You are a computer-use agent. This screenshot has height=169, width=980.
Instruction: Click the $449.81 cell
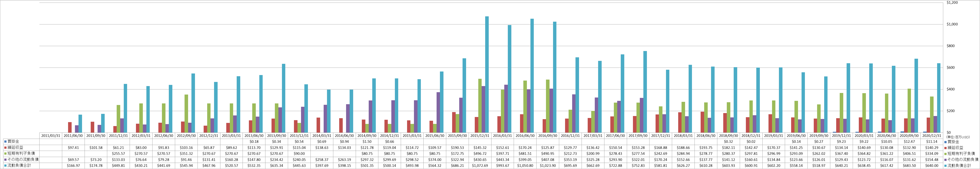(x=118, y=166)
